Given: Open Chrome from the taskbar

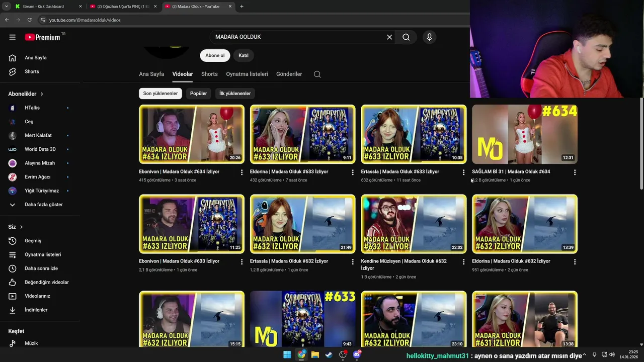Looking at the screenshot, I should (301, 354).
